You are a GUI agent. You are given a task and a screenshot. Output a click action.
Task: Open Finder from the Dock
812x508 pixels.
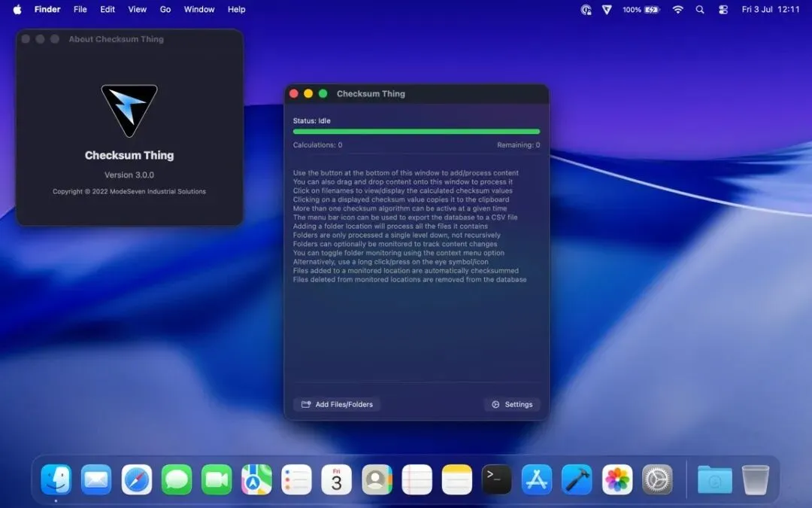pyautogui.click(x=56, y=479)
